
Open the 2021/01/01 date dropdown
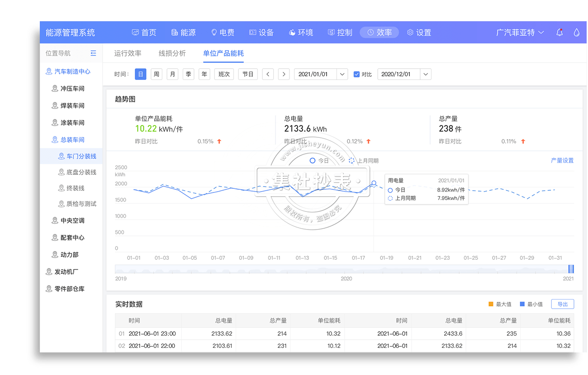(x=342, y=74)
